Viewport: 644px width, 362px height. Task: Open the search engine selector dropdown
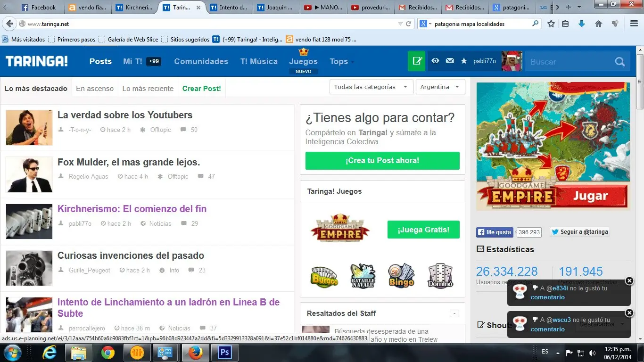point(425,24)
